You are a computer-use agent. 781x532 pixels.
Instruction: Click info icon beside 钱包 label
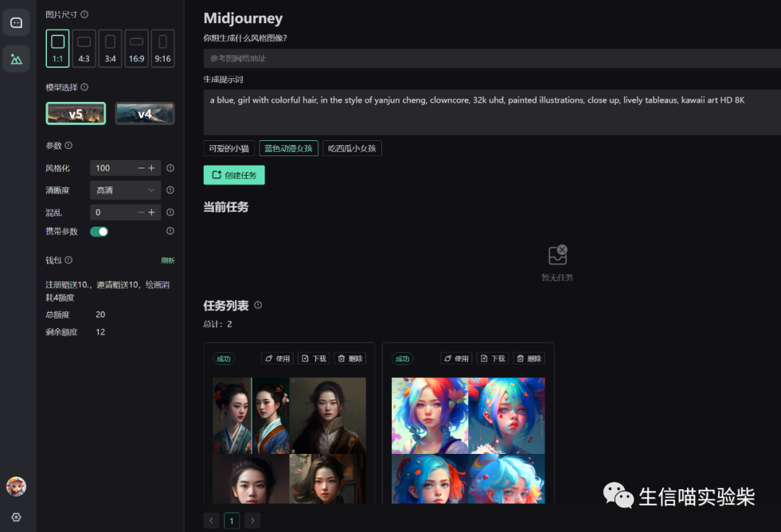69,260
